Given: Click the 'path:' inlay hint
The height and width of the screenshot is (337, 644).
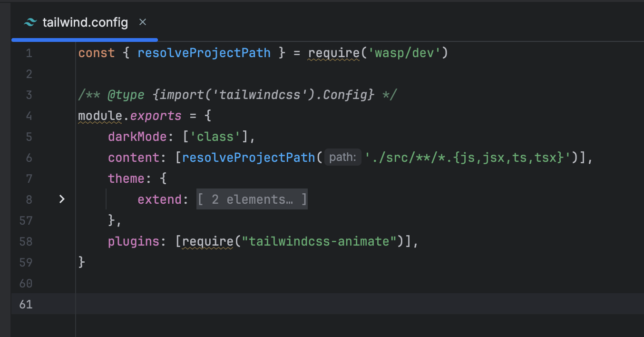Looking at the screenshot, I should tap(343, 157).
